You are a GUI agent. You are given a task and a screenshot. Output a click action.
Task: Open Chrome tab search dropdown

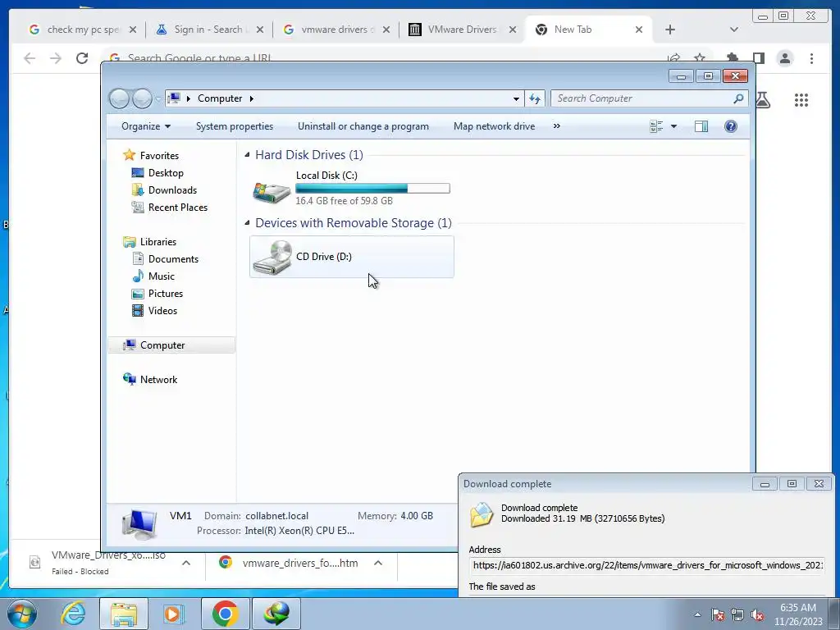[734, 30]
